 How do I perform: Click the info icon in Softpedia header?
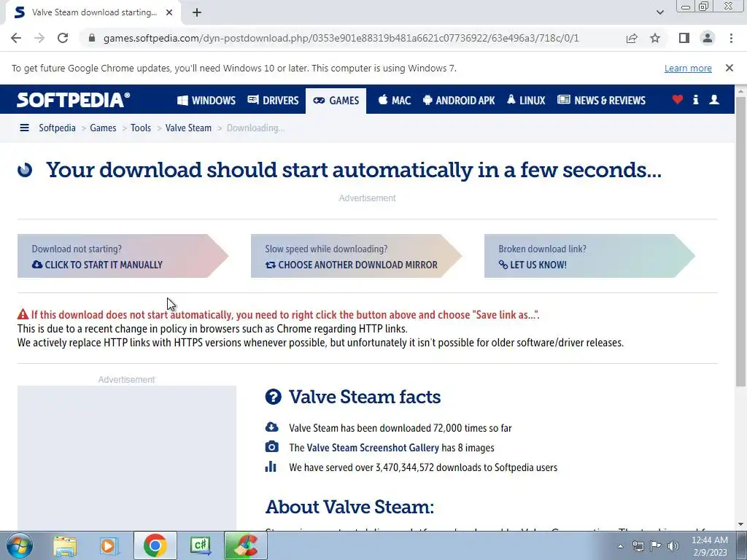[x=695, y=99]
